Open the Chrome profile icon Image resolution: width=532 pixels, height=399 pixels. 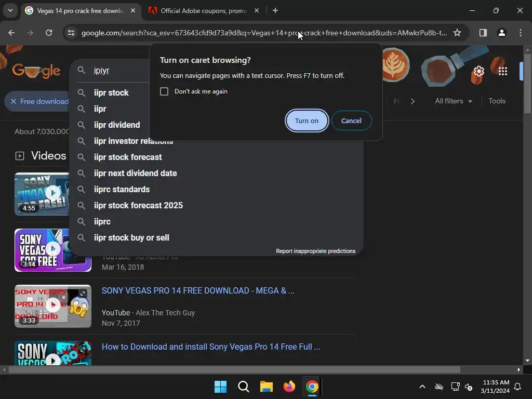point(501,33)
